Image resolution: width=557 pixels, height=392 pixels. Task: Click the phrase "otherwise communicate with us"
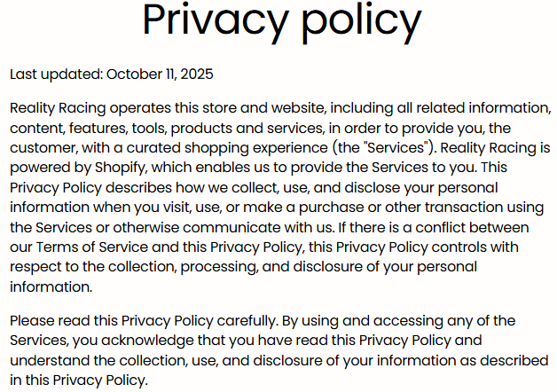pos(185,228)
